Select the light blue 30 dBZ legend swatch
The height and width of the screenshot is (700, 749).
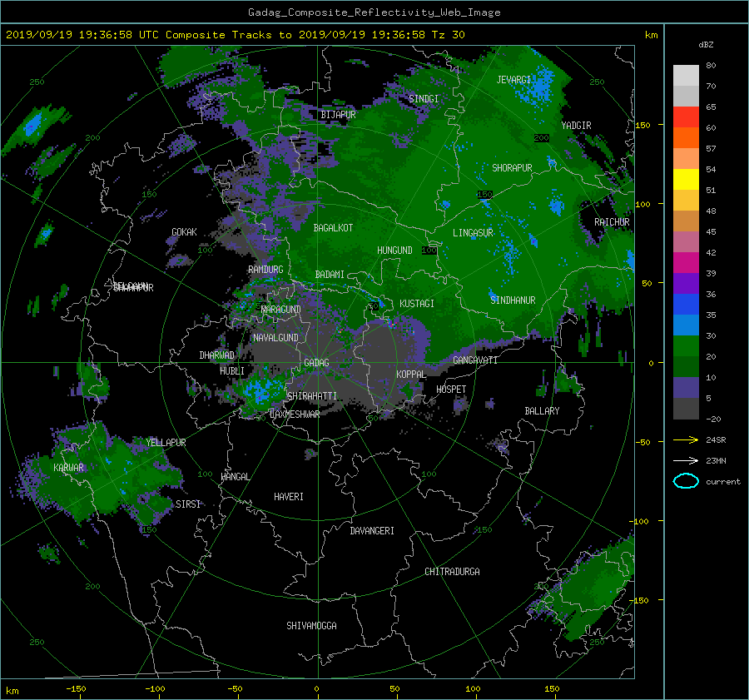pyautogui.click(x=686, y=325)
